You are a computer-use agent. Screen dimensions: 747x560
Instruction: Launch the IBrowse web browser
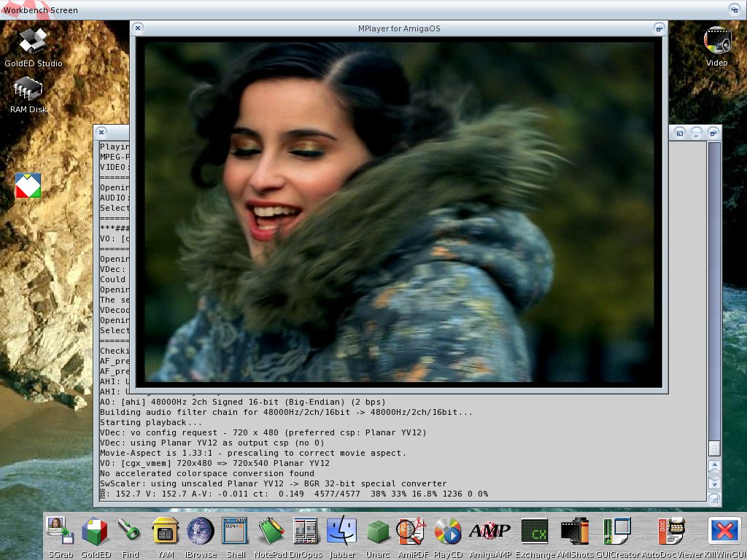(200, 532)
